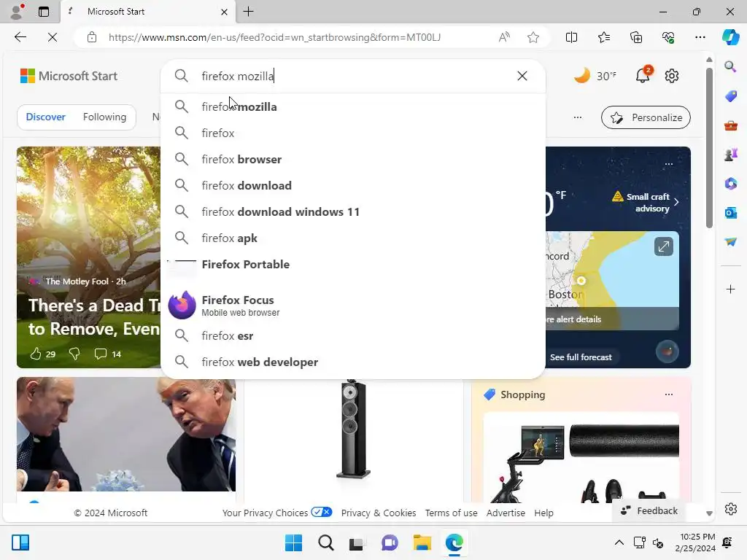Open weather card more options
This screenshot has width=747, height=560.
(x=668, y=164)
